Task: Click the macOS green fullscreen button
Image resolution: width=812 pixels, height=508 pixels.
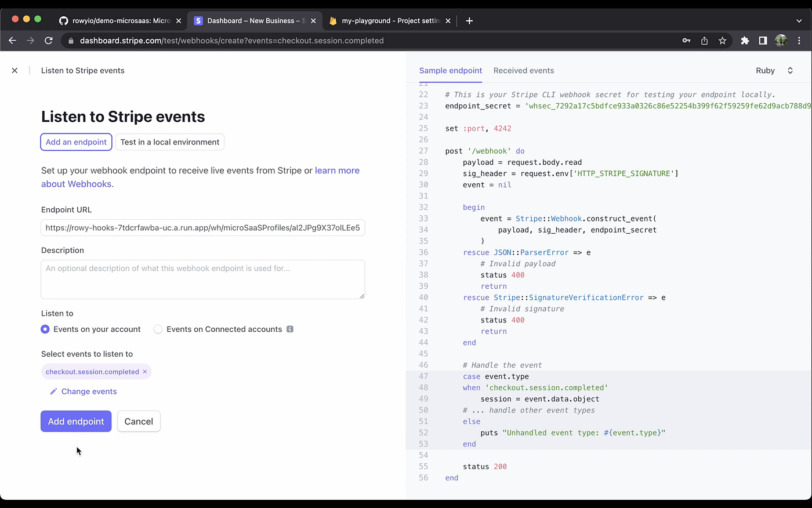Action: pyautogui.click(x=38, y=19)
